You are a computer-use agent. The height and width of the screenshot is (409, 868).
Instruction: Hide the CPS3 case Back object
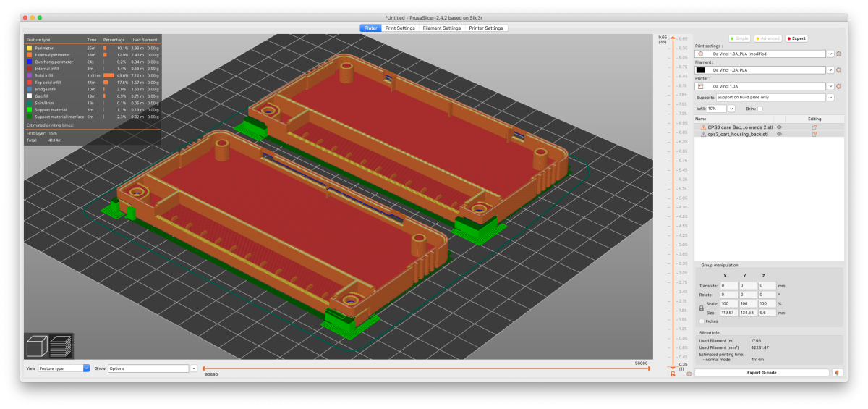coord(779,127)
